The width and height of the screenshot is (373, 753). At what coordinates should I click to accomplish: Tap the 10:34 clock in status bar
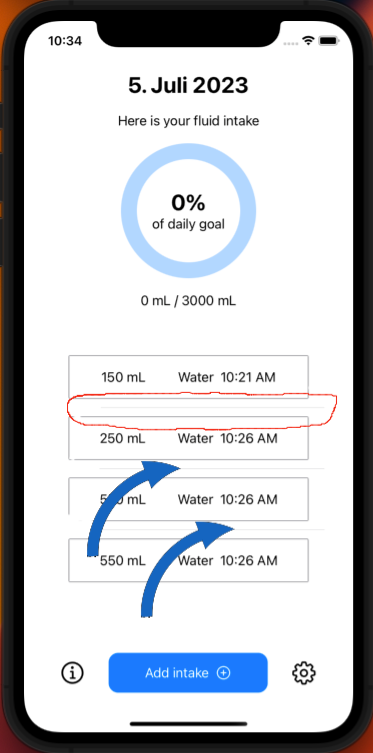tap(65, 41)
